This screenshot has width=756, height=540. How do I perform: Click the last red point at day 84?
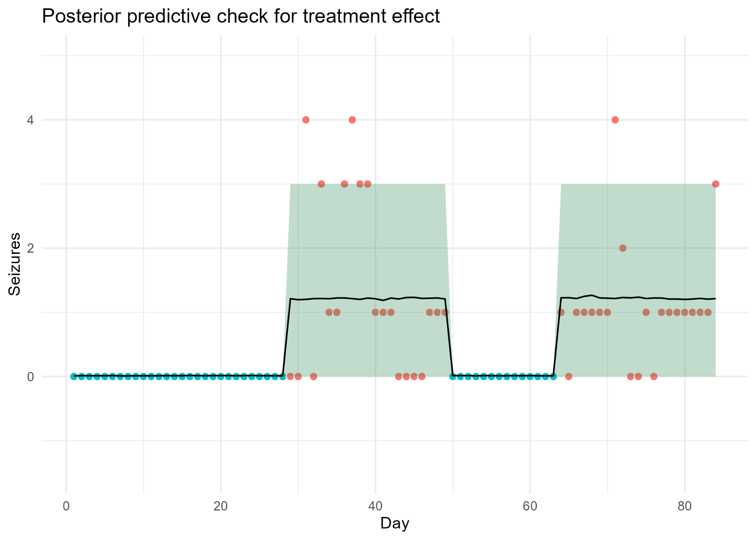[x=716, y=184]
